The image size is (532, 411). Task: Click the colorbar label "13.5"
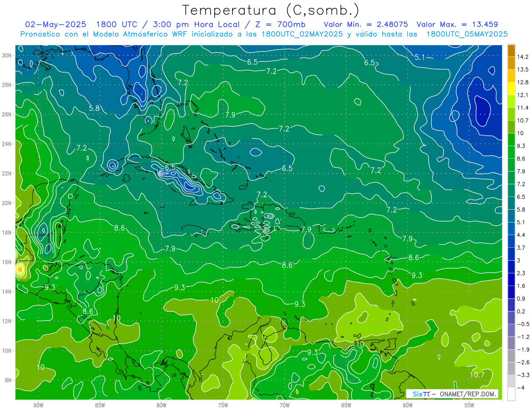(x=523, y=70)
